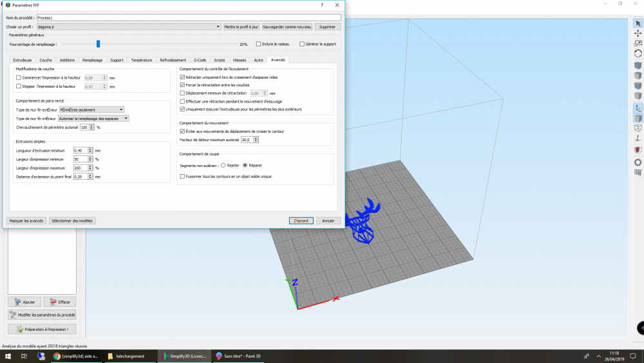The width and height of the screenshot is (644, 363).
Task: Adjust Largeur d'impression minimum spinner
Action: point(90,159)
